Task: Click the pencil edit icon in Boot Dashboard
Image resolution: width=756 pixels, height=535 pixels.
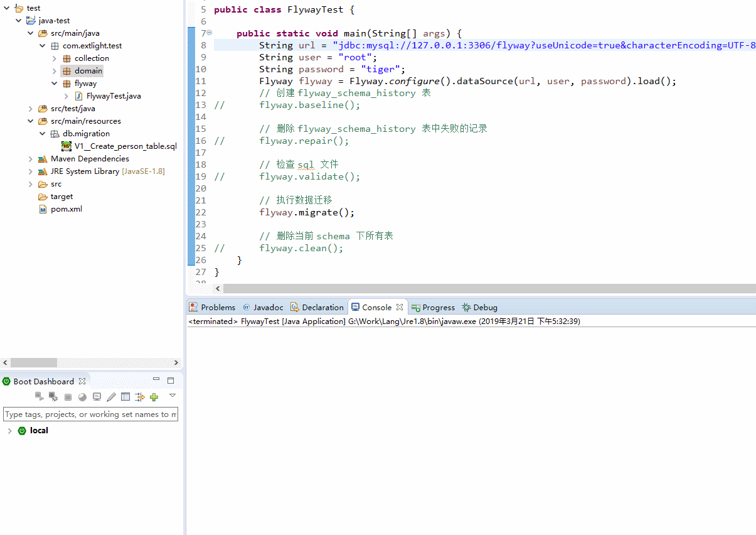Action: [x=111, y=397]
